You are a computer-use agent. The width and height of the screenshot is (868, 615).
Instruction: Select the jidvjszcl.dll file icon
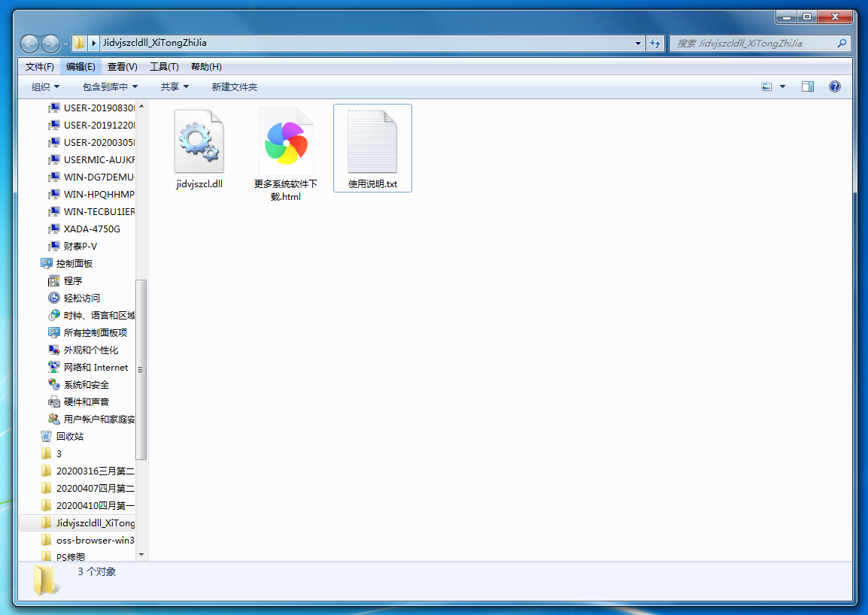(x=199, y=141)
